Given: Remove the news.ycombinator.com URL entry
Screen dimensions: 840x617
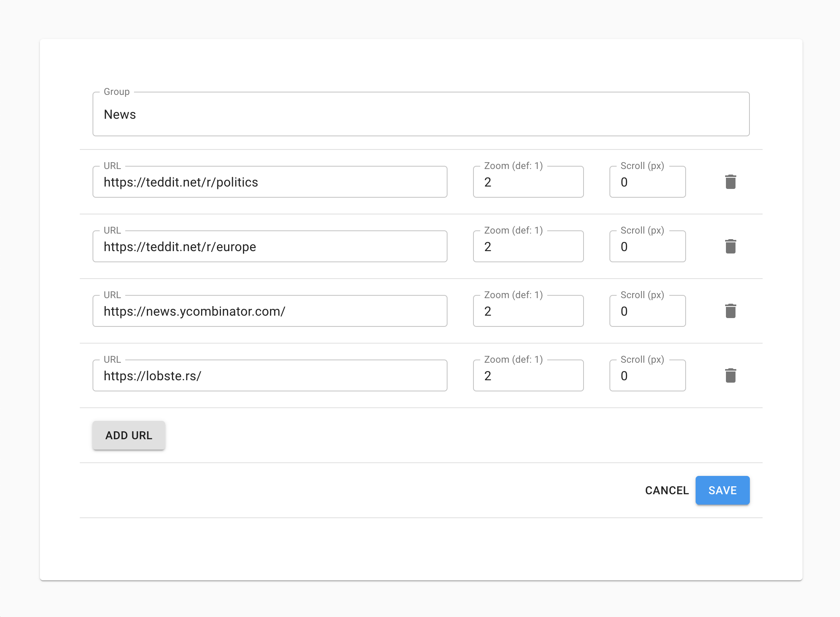Looking at the screenshot, I should 730,311.
